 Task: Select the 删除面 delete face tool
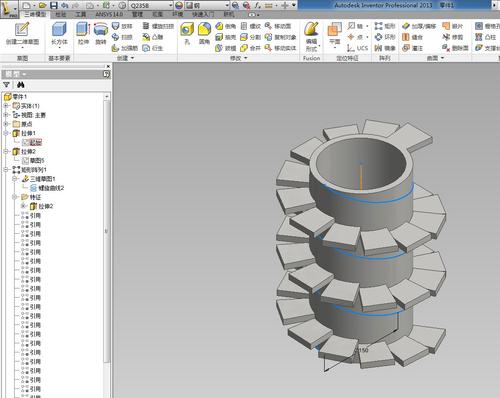[455, 48]
